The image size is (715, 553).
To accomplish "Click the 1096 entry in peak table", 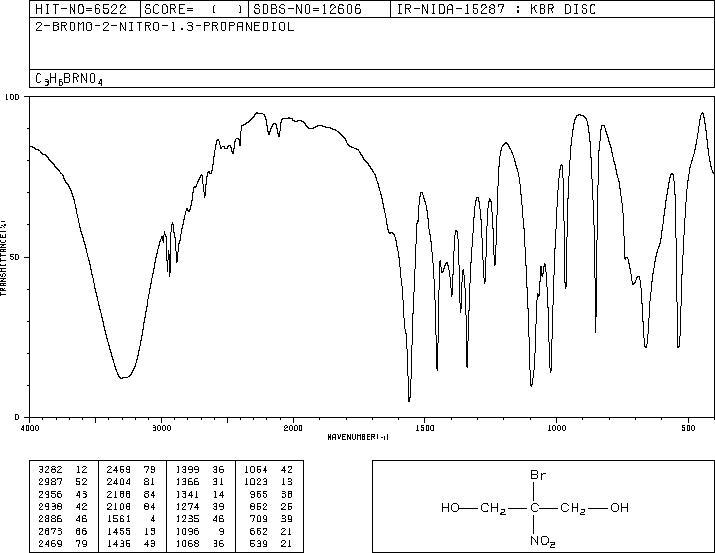I will click(x=187, y=532).
